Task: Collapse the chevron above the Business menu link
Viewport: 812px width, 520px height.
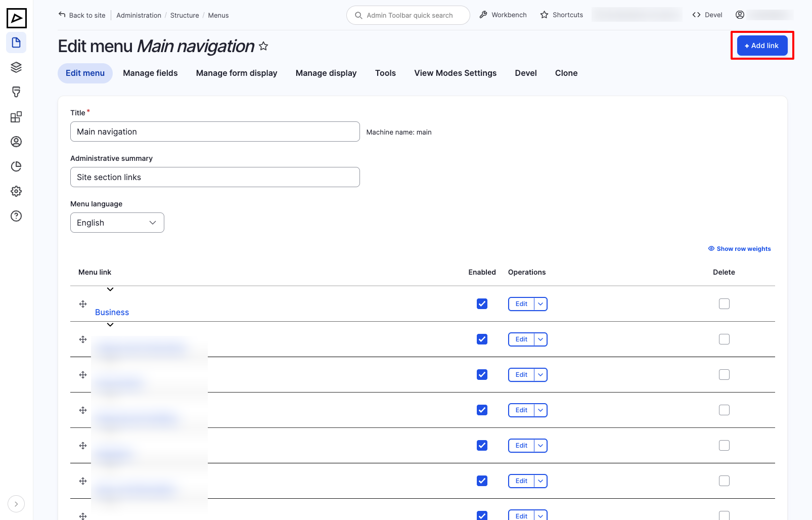Action: point(110,289)
